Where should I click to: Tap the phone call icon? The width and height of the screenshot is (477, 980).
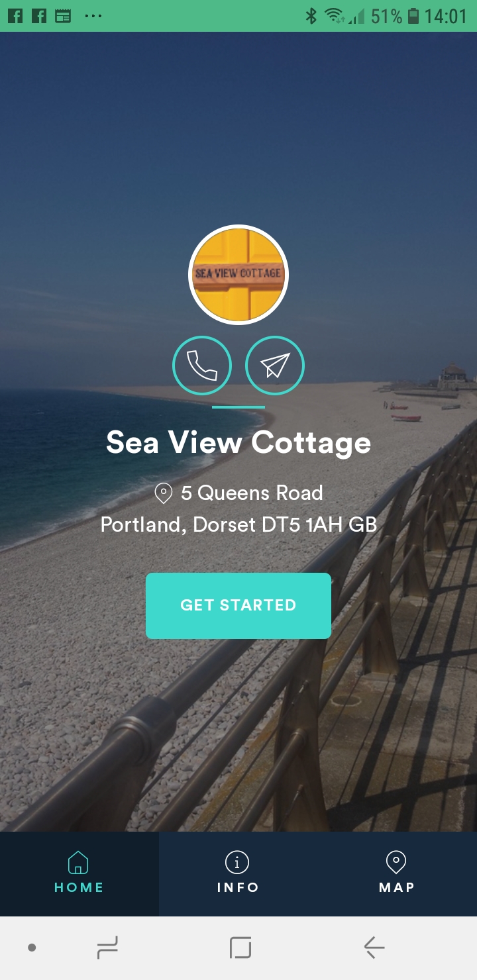(202, 366)
